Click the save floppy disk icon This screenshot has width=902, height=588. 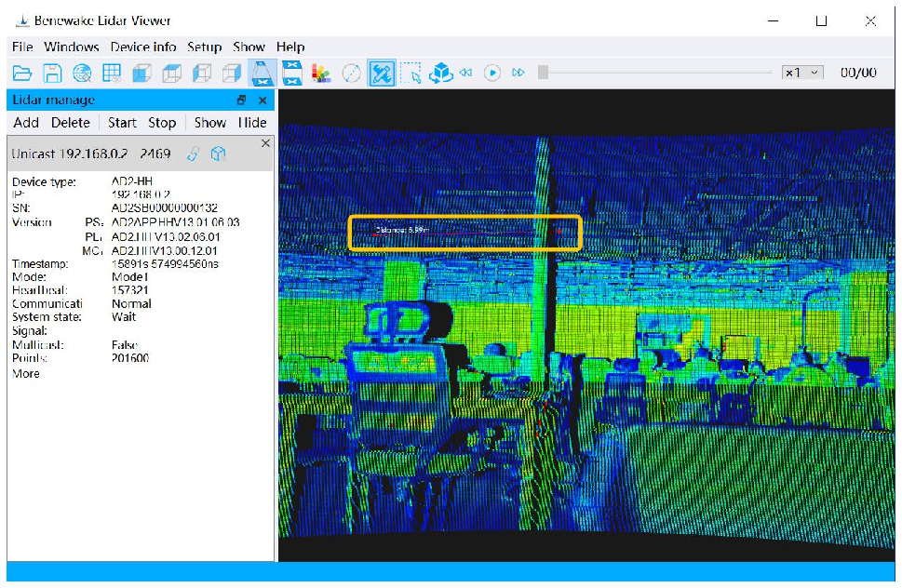[52, 73]
